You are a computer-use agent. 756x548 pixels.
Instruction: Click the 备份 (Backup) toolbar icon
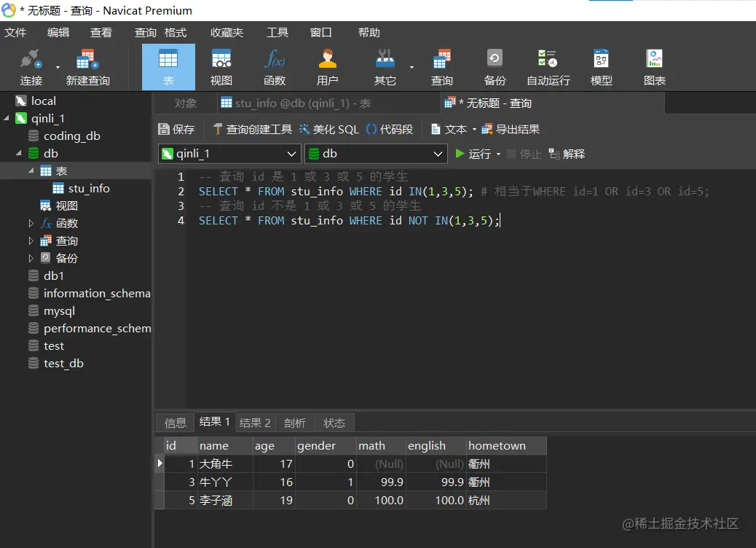point(495,67)
